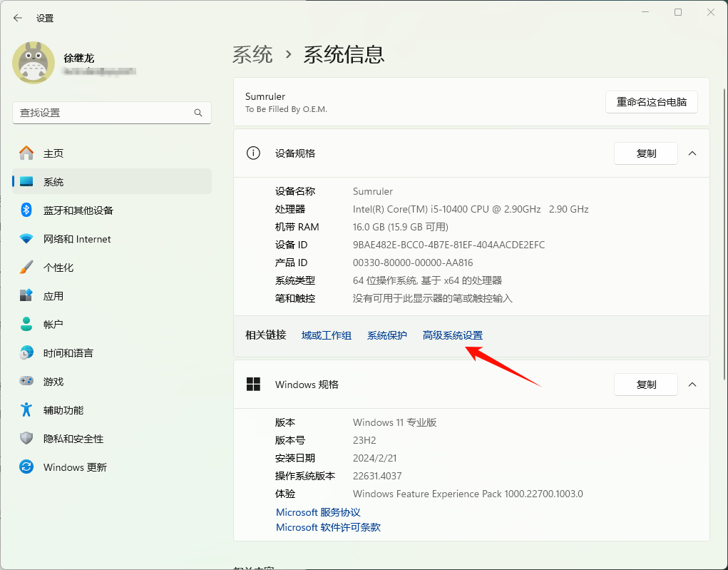Open 高级系统设置 link
Screen dimensions: 728x570
tap(453, 335)
